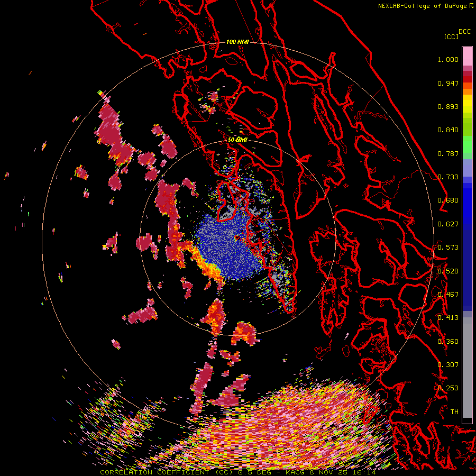
Task: Select the 0.627 scale value
Action: click(x=448, y=224)
